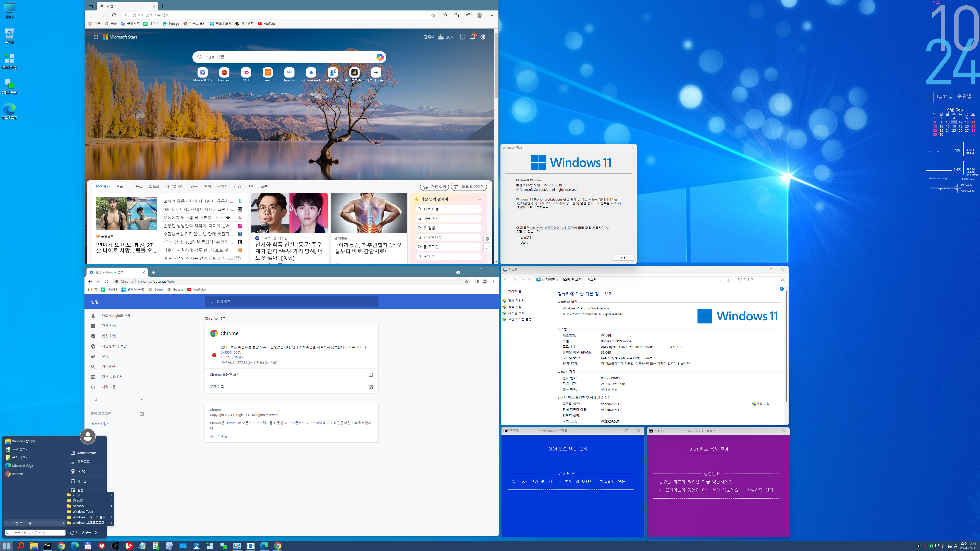The image size is (980, 551).
Task: Expand Network folder in start menu
Action: [x=90, y=506]
